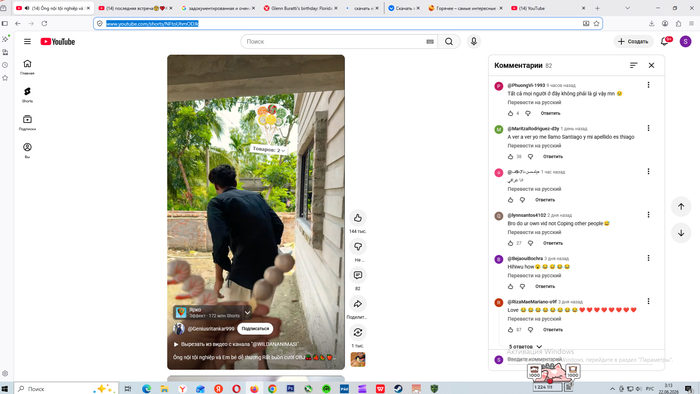Start voice search with the microphone
The height and width of the screenshot is (394, 700).
click(x=474, y=41)
